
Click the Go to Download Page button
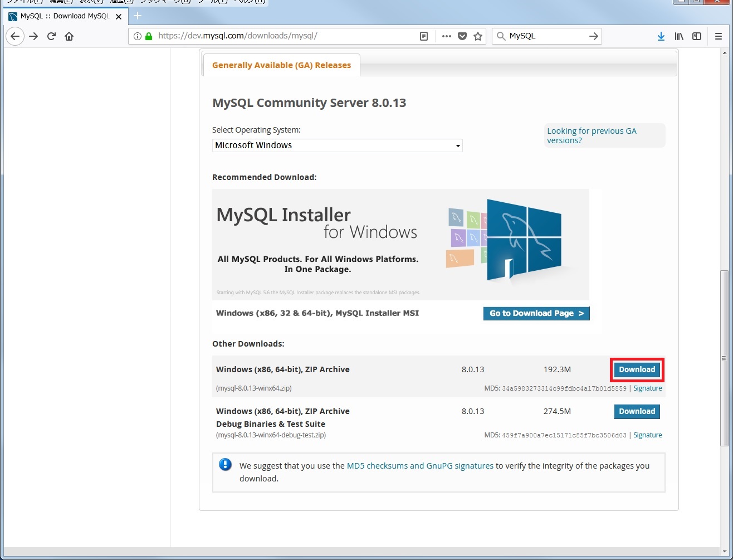(x=536, y=314)
